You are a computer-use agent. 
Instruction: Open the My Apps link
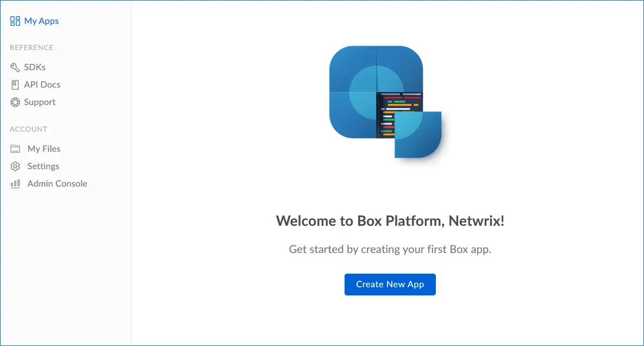[x=41, y=21]
